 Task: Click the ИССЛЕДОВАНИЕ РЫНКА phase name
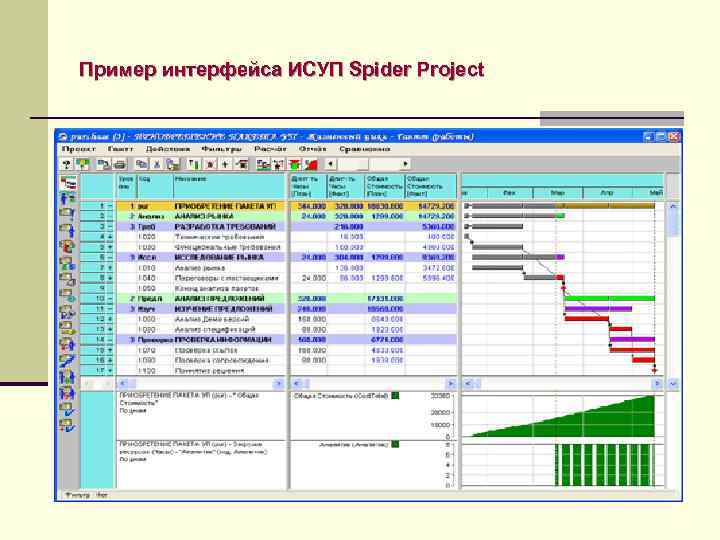[x=219, y=258]
